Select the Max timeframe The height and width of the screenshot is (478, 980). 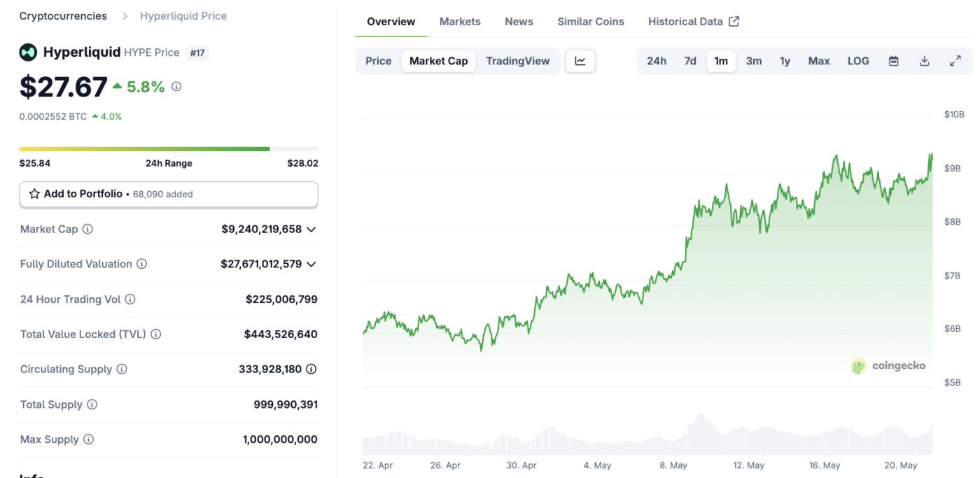click(818, 61)
